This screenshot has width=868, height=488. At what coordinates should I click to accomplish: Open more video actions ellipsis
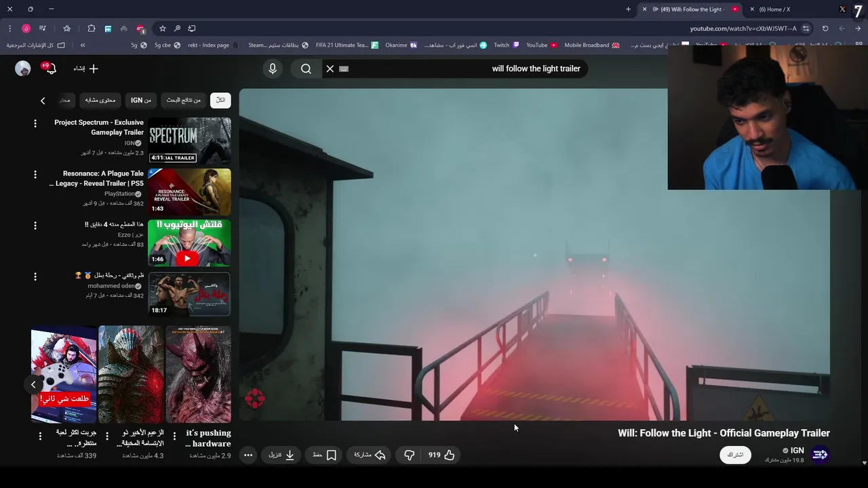tap(248, 455)
